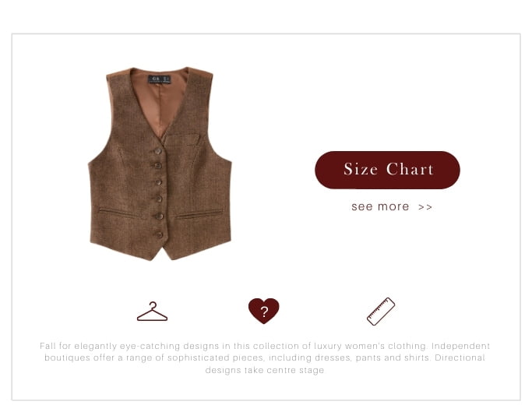Click the text line starting "boutiques offer a range"
This screenshot has height=412, width=532.
pos(265,357)
